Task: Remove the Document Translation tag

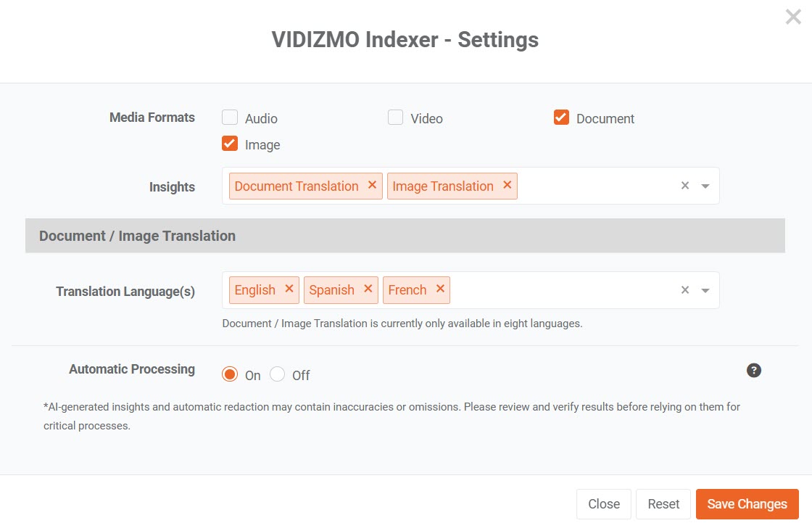Action: click(372, 185)
